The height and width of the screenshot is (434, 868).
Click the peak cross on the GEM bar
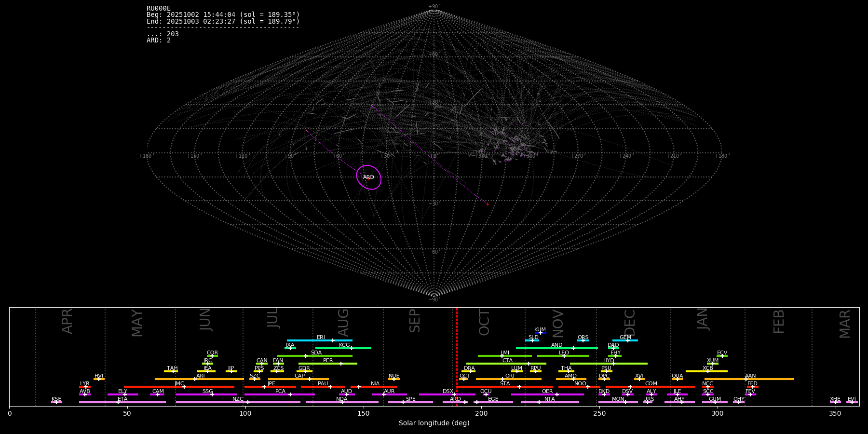pos(627,340)
